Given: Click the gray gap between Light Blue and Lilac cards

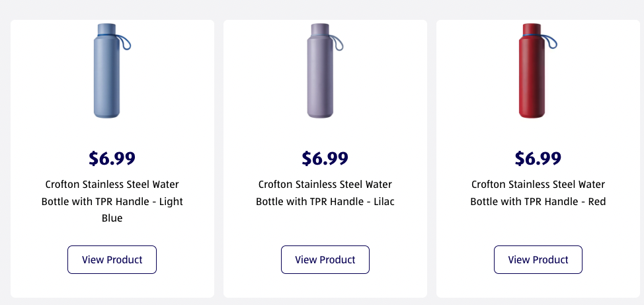Looking at the screenshot, I should coord(219,159).
